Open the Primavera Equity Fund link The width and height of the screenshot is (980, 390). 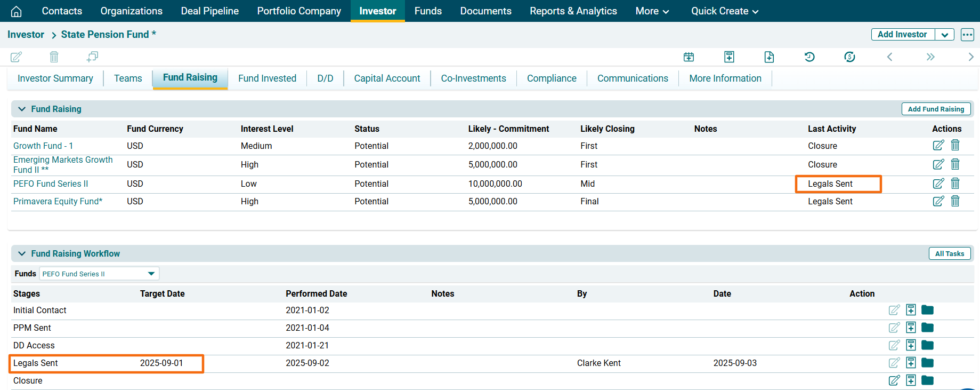pos(58,201)
